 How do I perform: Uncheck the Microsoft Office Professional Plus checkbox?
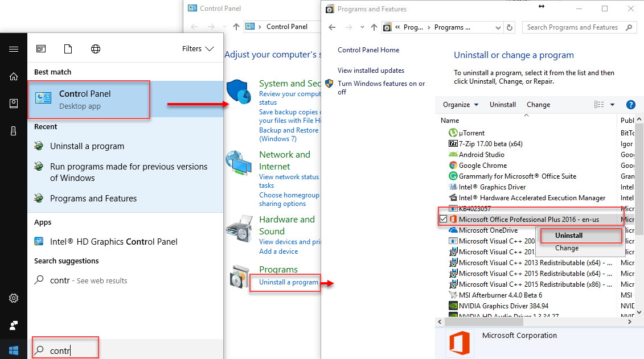(x=443, y=219)
